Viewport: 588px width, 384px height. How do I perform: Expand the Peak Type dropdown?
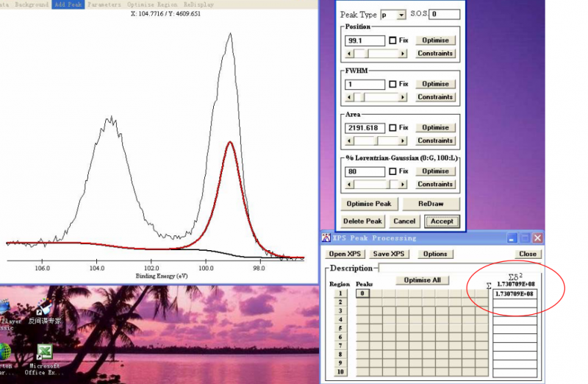pyautogui.click(x=401, y=15)
